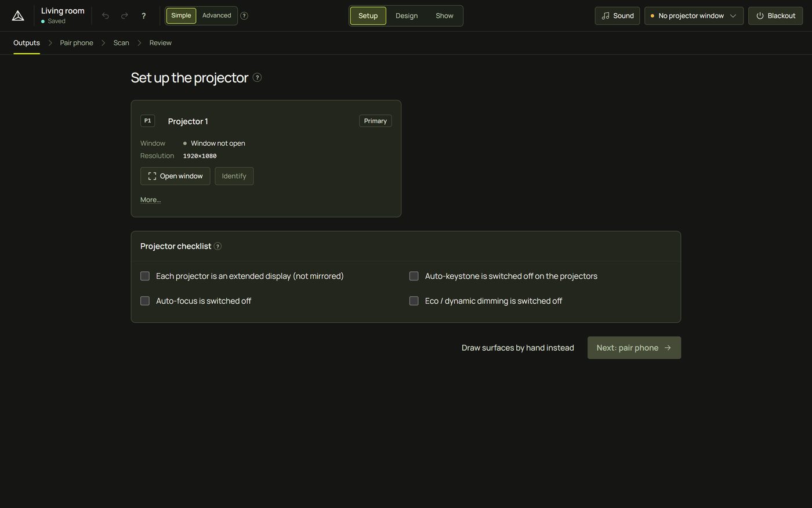Undo the last action

[106, 16]
